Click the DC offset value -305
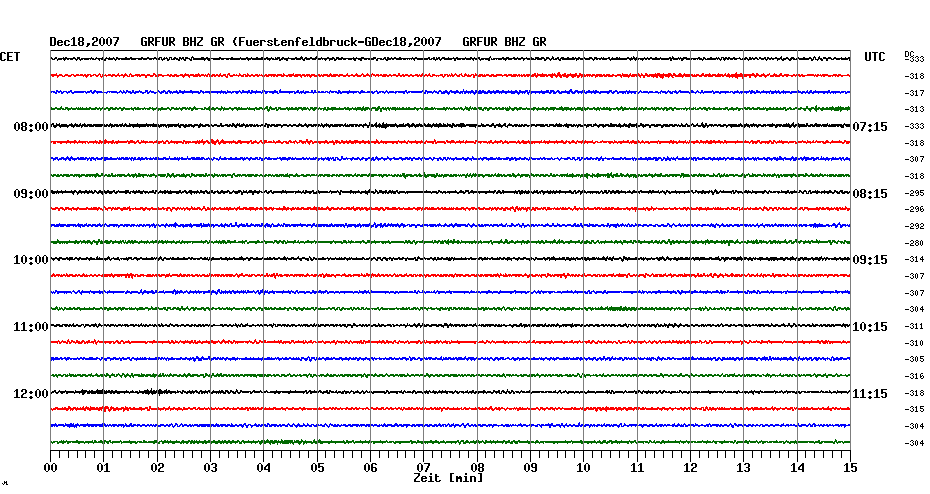The width and height of the screenshot is (930, 494). point(915,359)
